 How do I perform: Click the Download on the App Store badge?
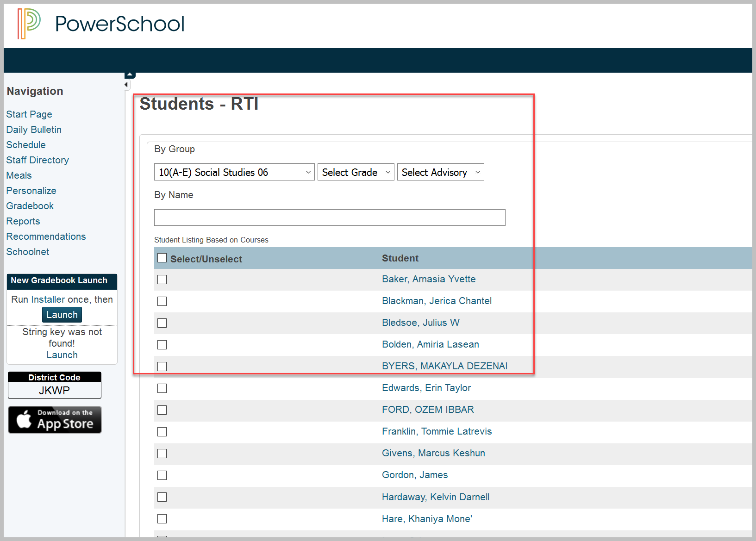54,419
